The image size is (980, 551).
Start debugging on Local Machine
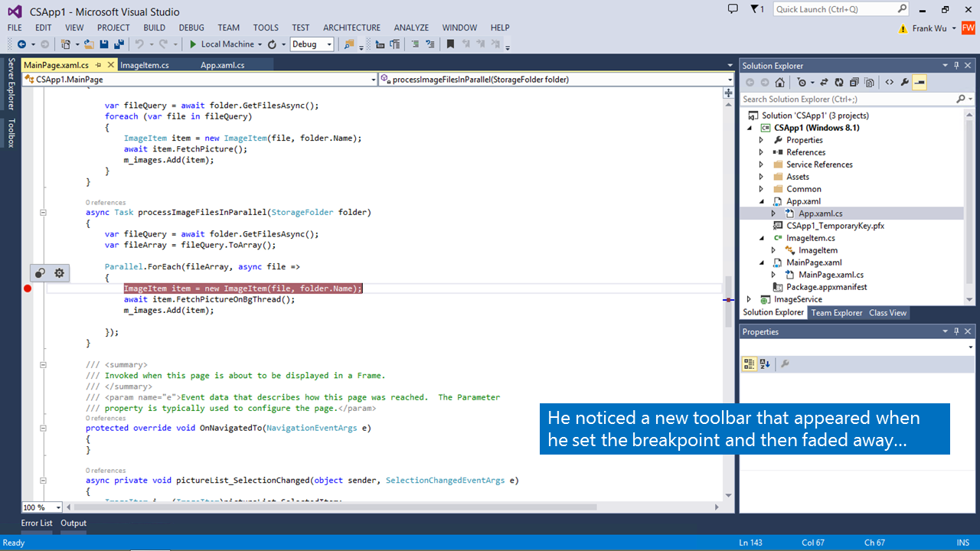pos(221,44)
